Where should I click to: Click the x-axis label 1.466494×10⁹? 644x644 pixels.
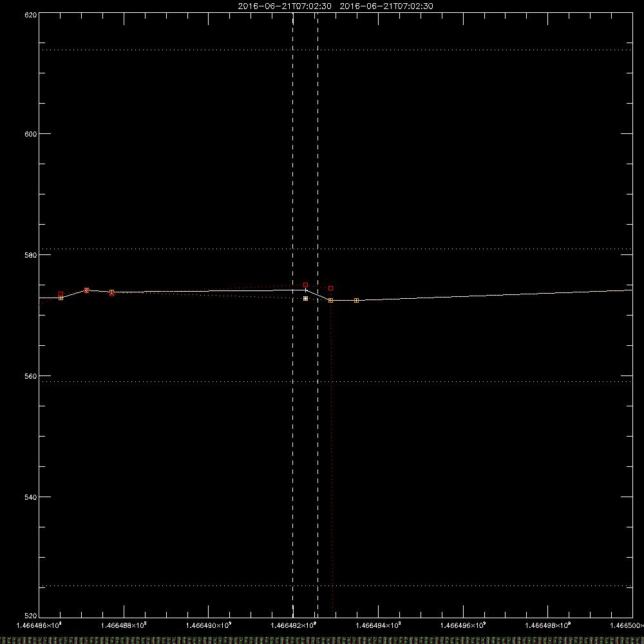point(378,625)
